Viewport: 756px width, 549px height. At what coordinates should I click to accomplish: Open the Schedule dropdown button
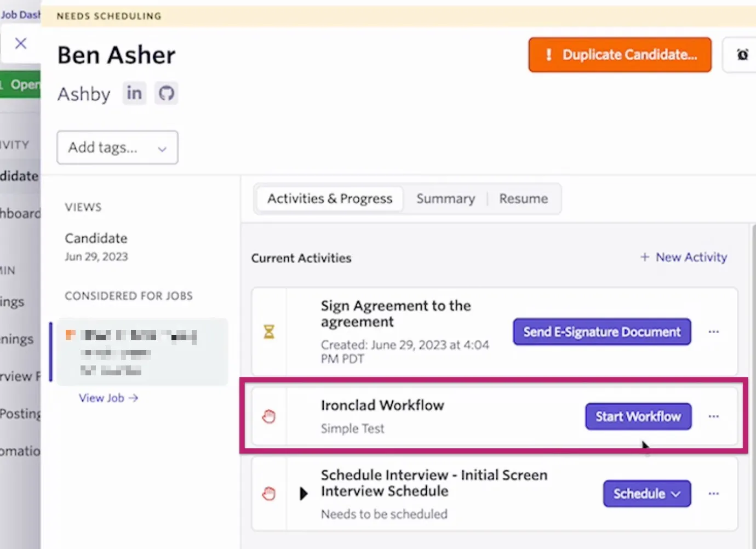coord(646,494)
